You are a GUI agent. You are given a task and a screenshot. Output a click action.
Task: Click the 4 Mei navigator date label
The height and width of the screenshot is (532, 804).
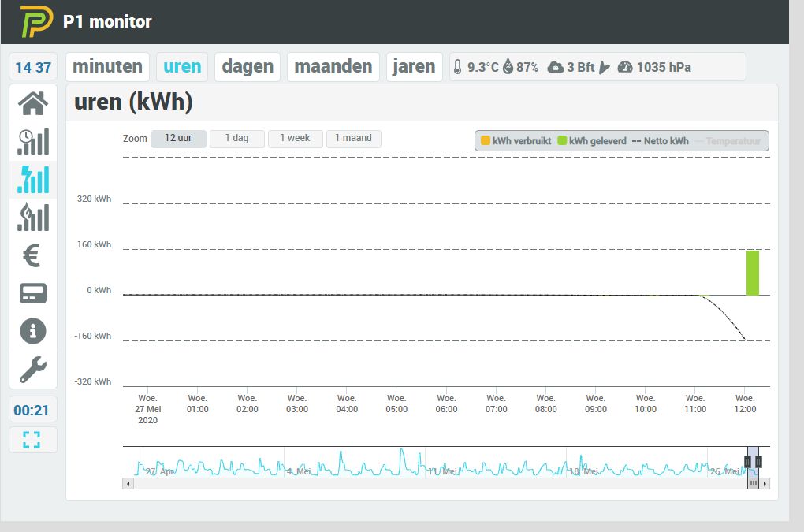(299, 471)
